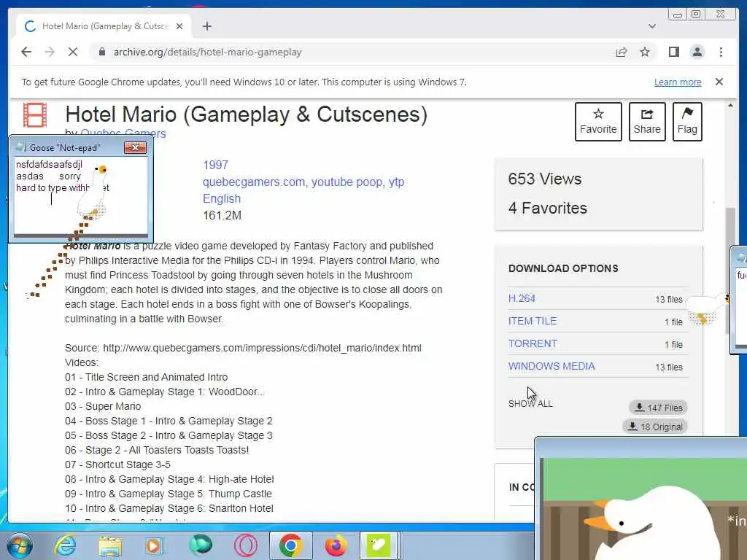The image size is (747, 560).
Task: Open the quebecgamers.com topic link
Action: [x=254, y=182]
